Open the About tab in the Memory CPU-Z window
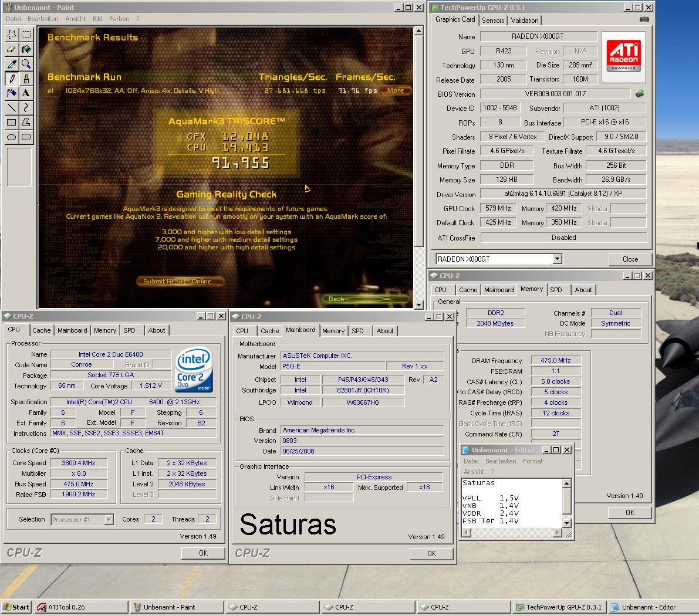This screenshot has height=616, width=699. (583, 290)
